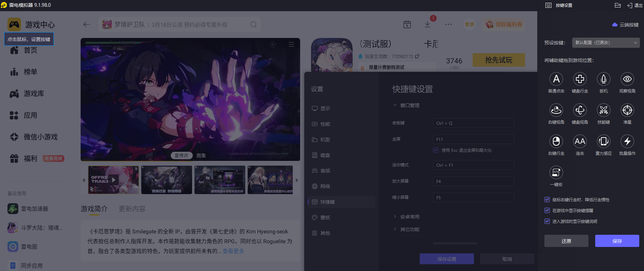Switch to the 更新内容 tab

132,209
